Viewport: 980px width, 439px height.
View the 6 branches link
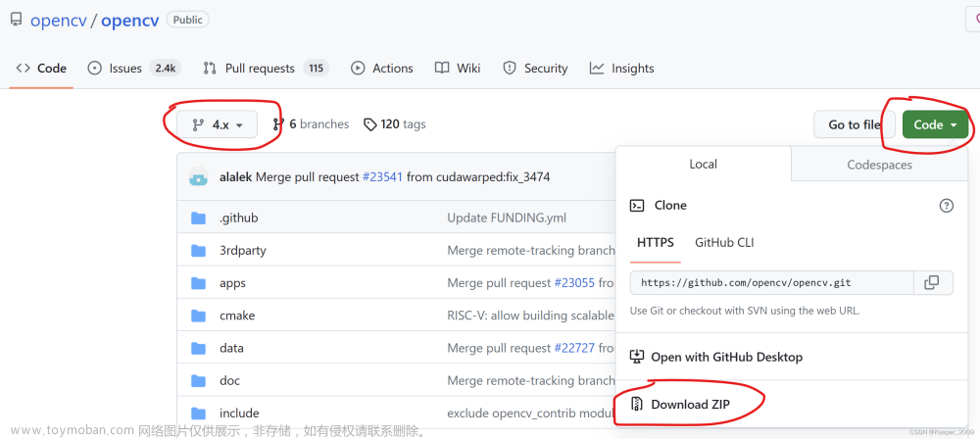(312, 124)
